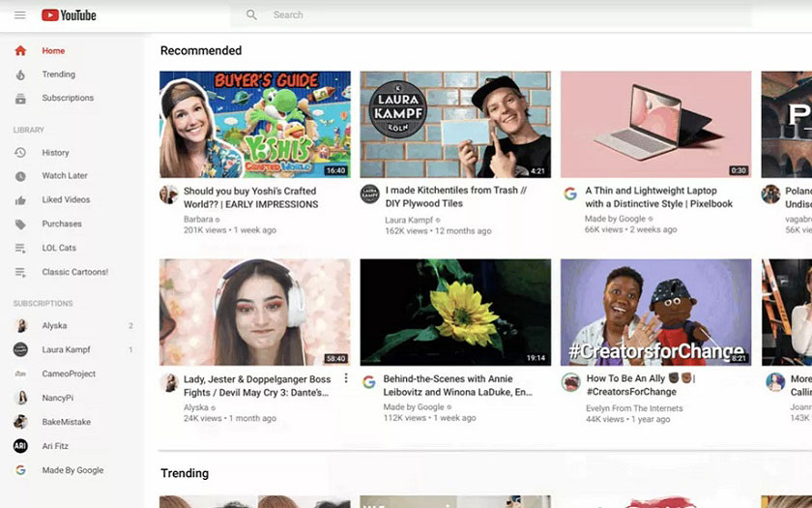Image resolution: width=812 pixels, height=508 pixels.
Task: Click the Purchases tag icon
Action: (x=20, y=224)
